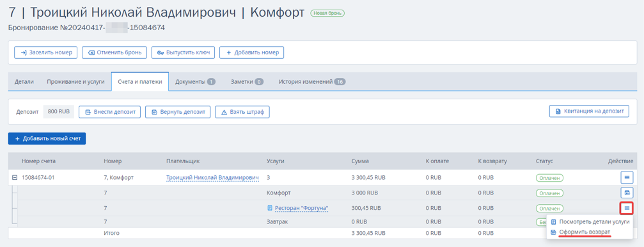Open payer link Троицкий Николай Владимирович
The height and width of the screenshot is (247, 644).
[213, 177]
